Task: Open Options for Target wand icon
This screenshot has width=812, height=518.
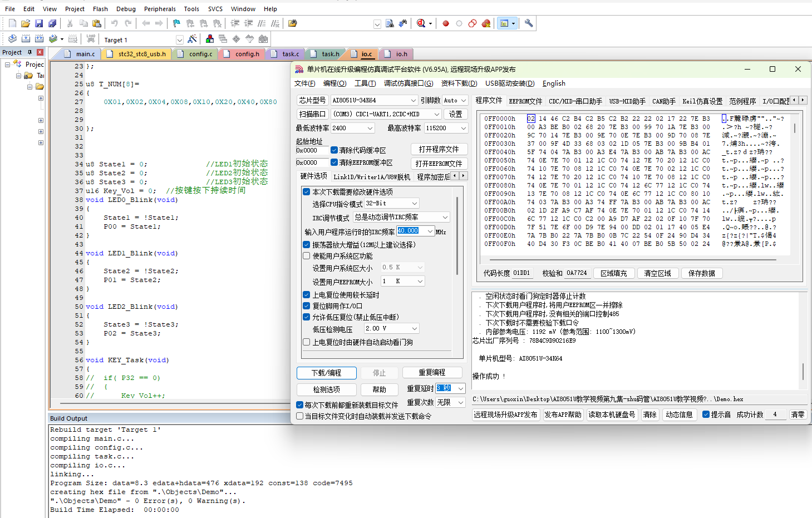Action: (x=192, y=39)
